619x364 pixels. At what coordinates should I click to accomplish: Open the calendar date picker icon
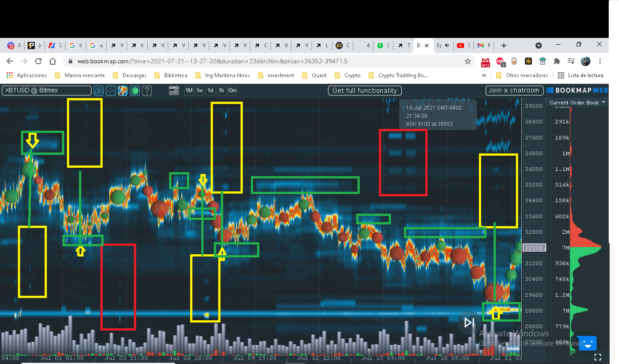point(174,90)
